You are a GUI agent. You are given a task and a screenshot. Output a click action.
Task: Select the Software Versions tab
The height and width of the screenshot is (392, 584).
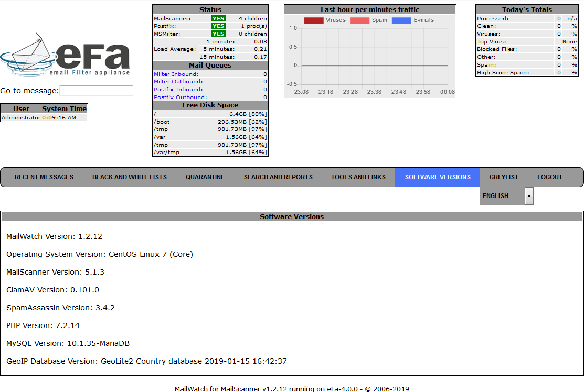(x=437, y=177)
